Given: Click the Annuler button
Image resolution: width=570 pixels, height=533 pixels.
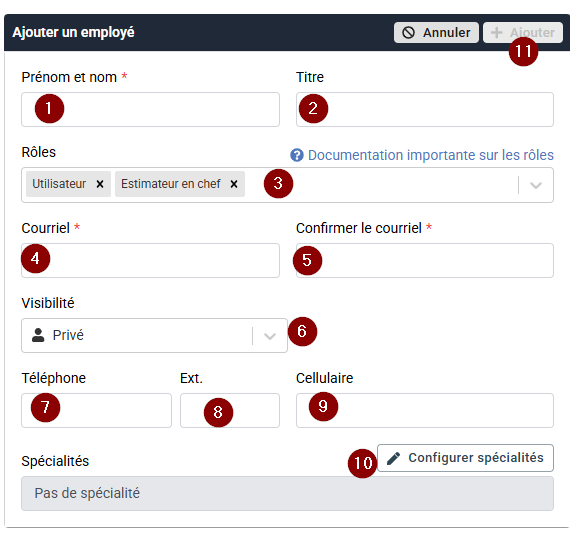Looking at the screenshot, I should (x=436, y=33).
